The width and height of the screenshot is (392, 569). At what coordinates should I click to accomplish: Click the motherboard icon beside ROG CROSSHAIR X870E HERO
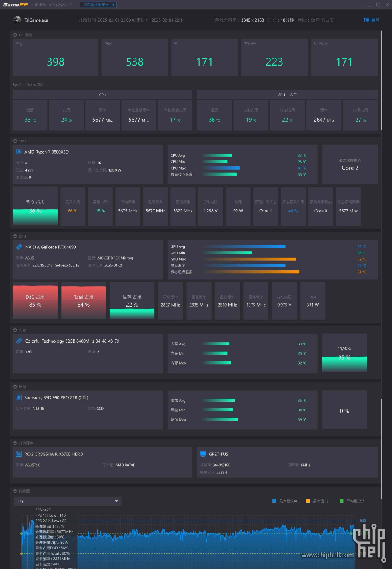(x=19, y=454)
